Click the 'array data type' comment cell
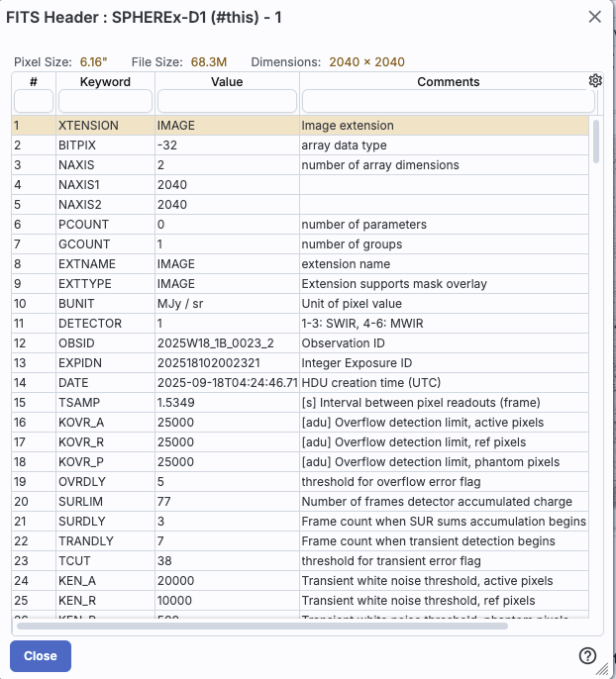Image resolution: width=616 pixels, height=679 pixels. pyautogui.click(x=444, y=145)
